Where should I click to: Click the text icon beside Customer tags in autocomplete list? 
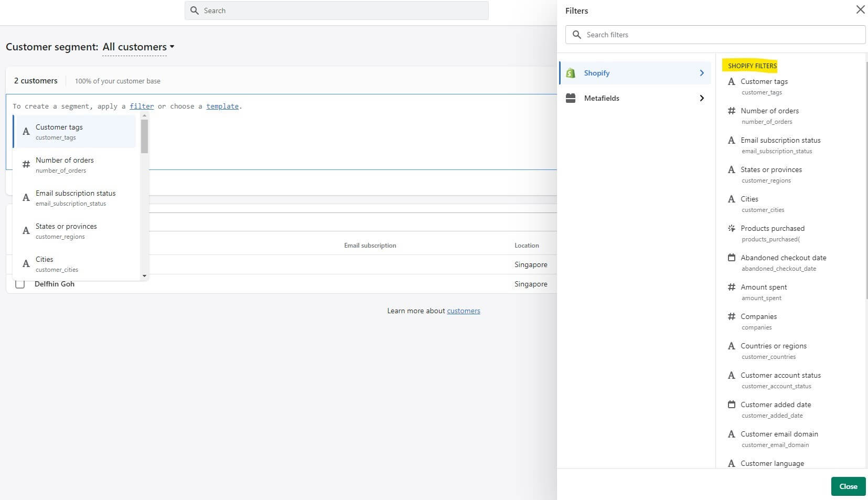click(26, 132)
